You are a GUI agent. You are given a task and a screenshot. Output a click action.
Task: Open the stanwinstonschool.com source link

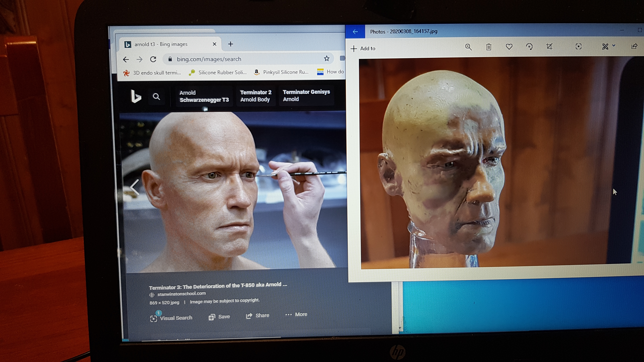(x=181, y=294)
